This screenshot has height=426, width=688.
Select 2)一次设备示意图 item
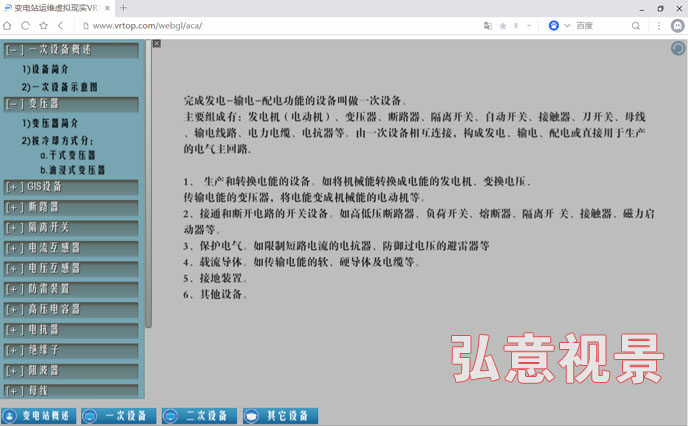pyautogui.click(x=60, y=87)
